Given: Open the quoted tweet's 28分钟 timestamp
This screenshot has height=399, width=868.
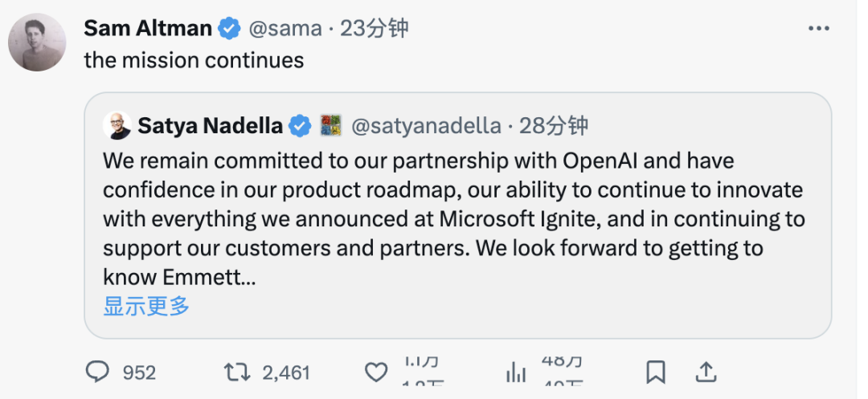Looking at the screenshot, I should [x=554, y=126].
